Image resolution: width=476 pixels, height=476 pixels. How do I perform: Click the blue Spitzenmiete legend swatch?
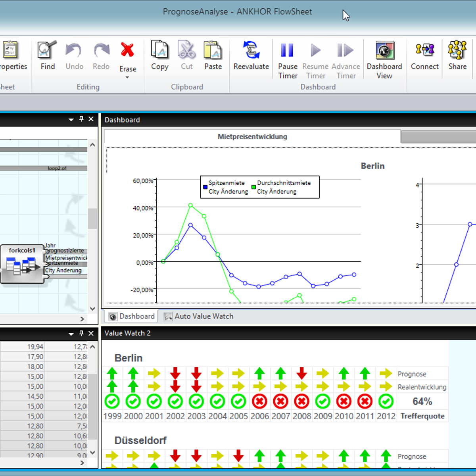[205, 187]
